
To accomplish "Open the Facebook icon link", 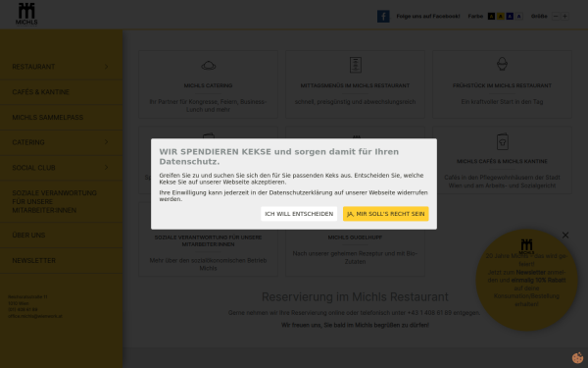I will [x=383, y=16].
